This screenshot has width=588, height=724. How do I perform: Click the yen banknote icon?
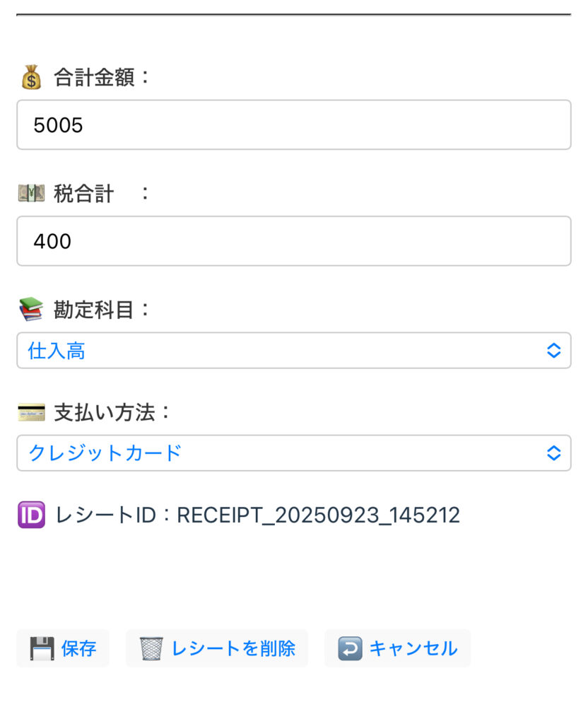[x=31, y=194]
